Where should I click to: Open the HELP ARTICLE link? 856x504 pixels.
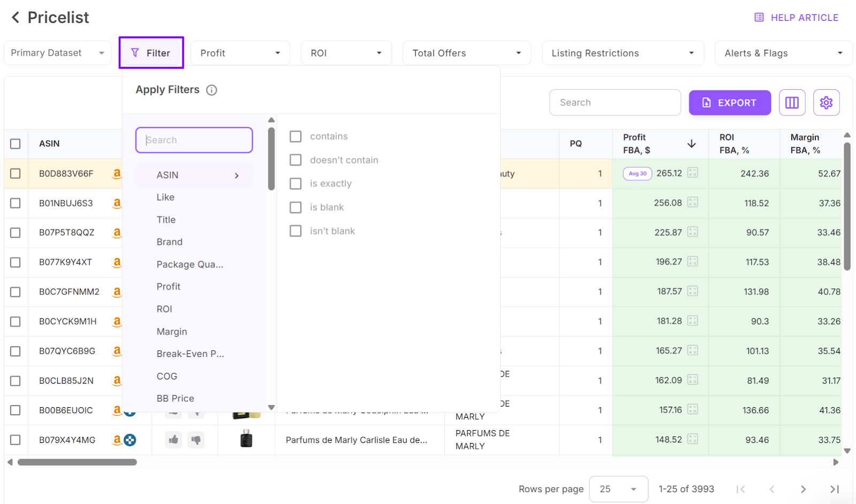tap(797, 18)
